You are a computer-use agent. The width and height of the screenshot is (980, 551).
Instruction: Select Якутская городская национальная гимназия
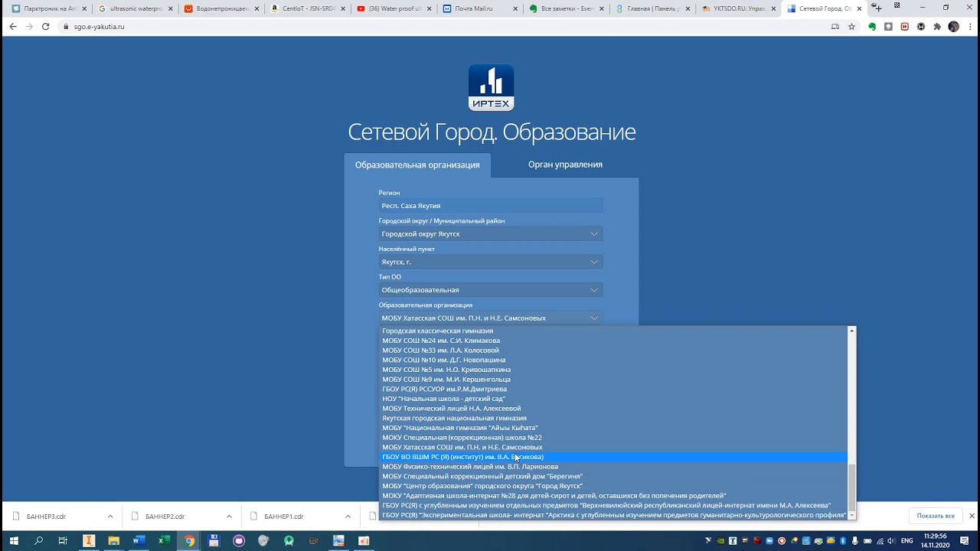point(614,418)
